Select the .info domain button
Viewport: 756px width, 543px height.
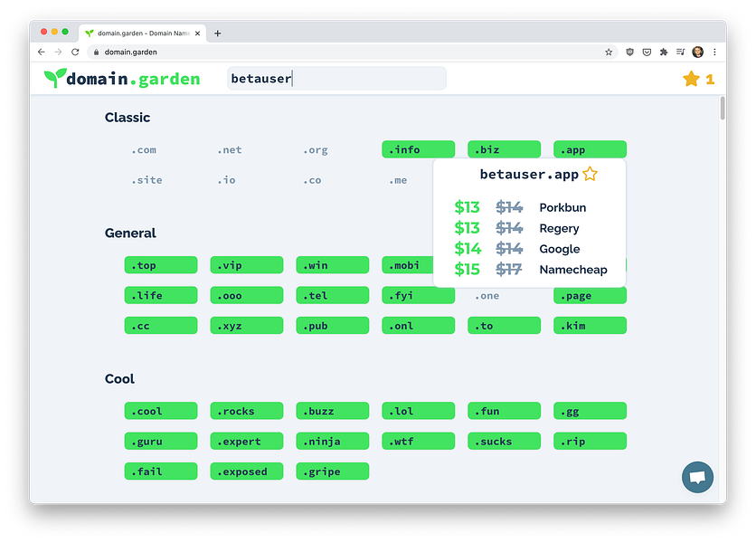click(418, 149)
